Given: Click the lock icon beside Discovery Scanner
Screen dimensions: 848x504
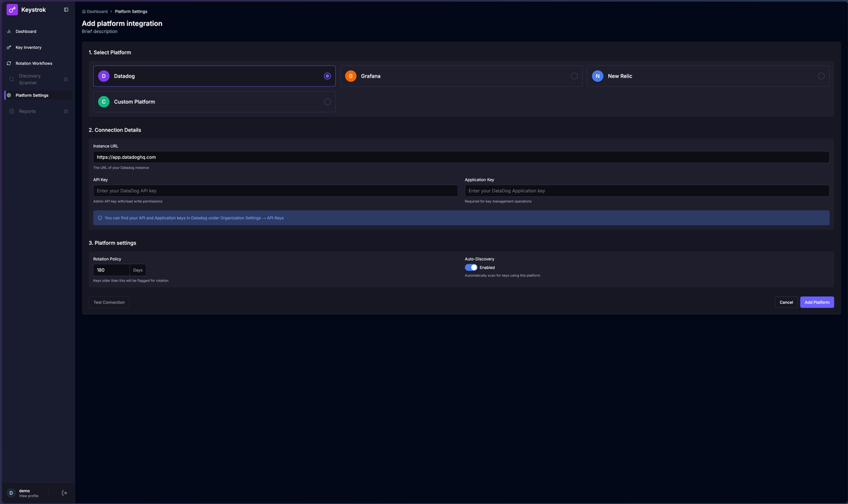Looking at the screenshot, I should (66, 79).
